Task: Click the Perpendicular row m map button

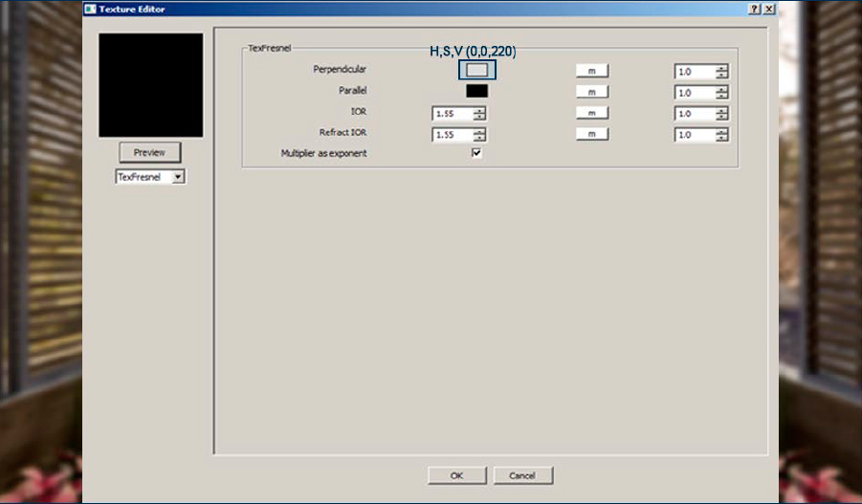Action: tap(592, 71)
